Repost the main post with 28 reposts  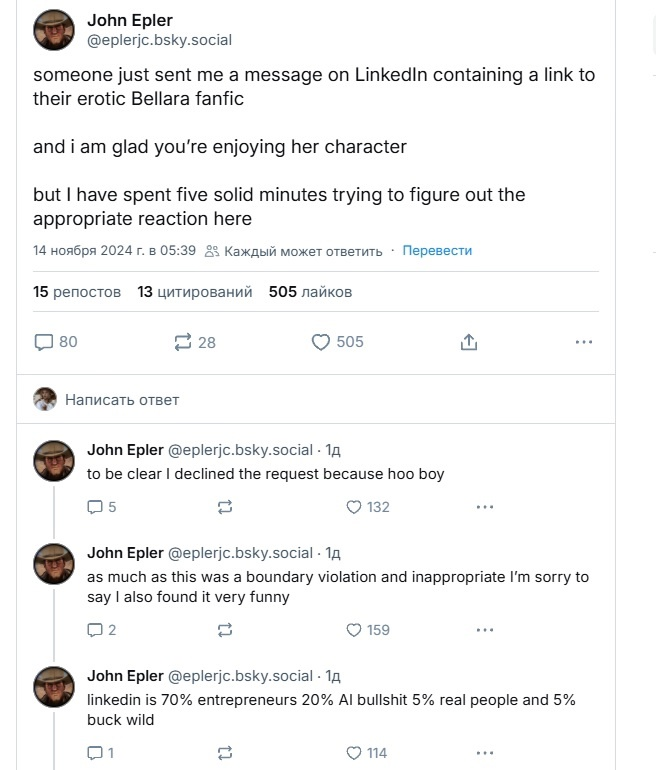pos(183,342)
